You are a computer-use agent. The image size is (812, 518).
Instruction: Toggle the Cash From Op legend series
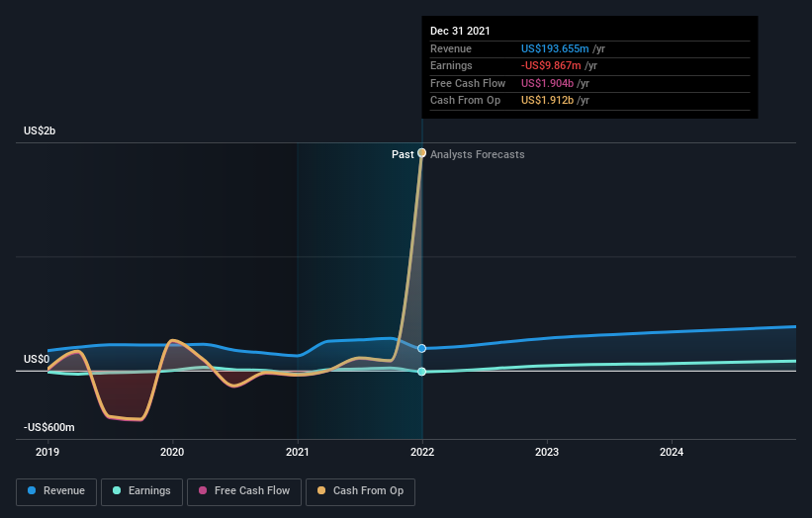[x=360, y=491]
